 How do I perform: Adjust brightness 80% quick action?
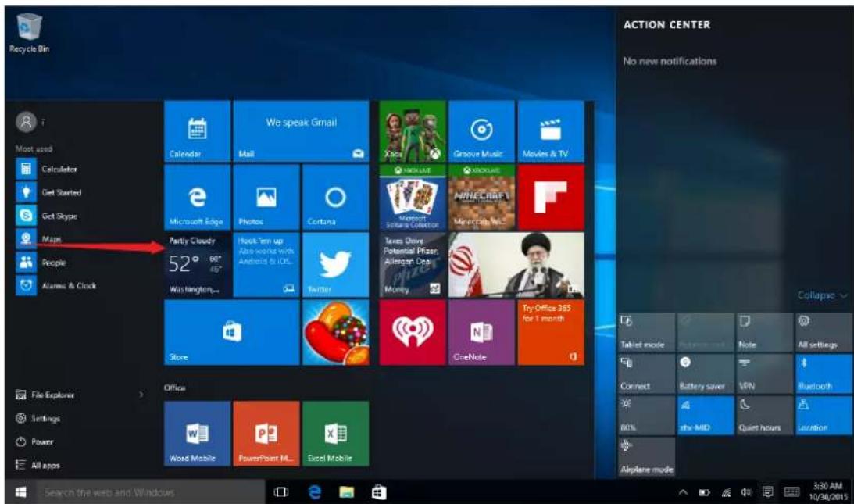point(645,415)
